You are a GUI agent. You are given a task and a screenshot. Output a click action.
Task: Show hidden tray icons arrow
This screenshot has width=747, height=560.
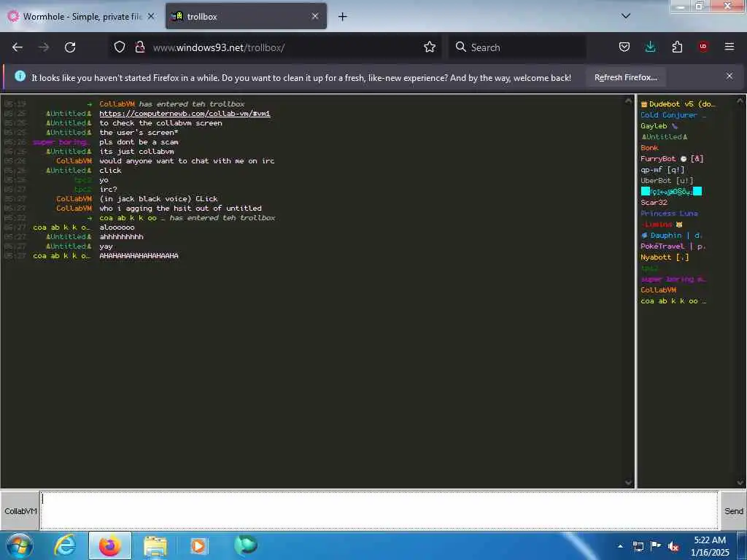pos(620,546)
